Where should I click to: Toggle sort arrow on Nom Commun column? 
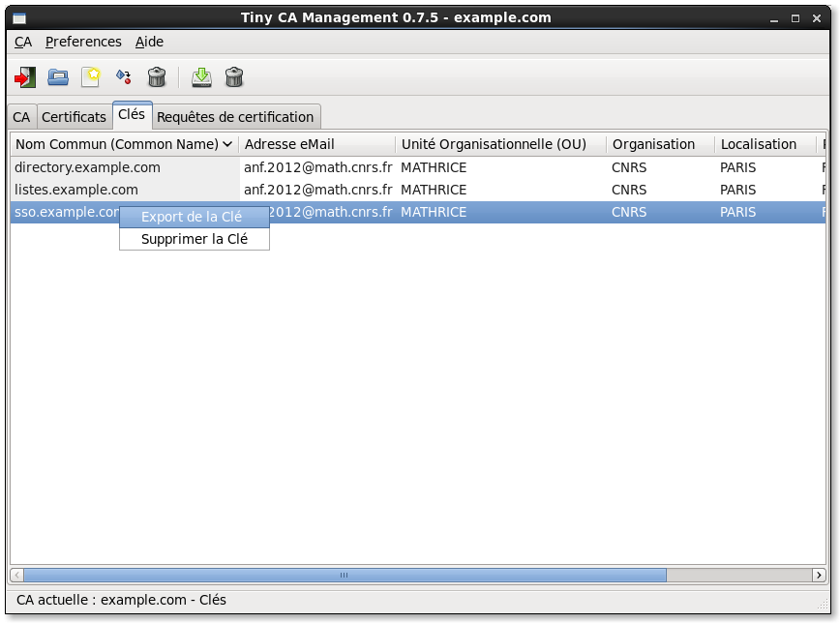pos(227,144)
